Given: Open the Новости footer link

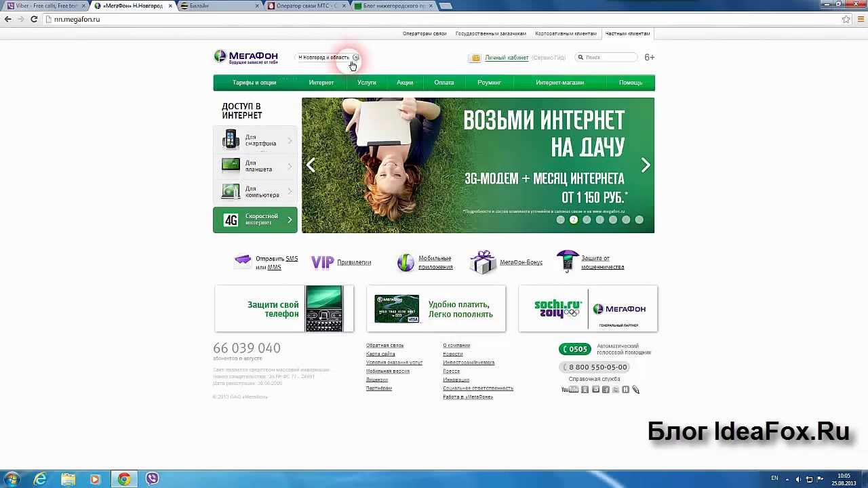Looking at the screenshot, I should click(x=453, y=354).
